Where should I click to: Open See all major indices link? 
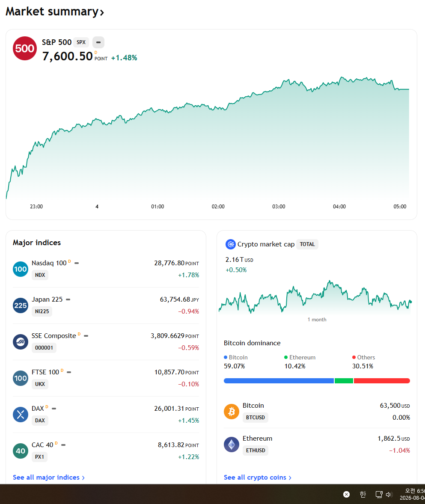pos(49,477)
